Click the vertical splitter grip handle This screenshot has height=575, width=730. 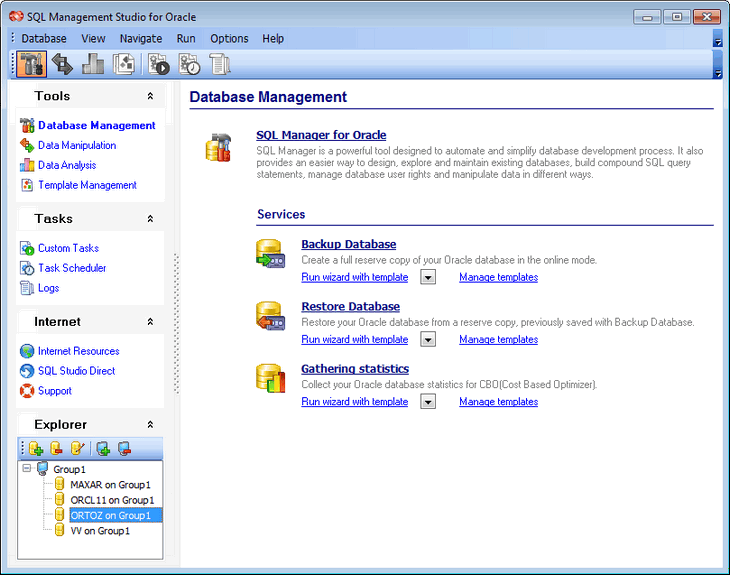coord(176,324)
